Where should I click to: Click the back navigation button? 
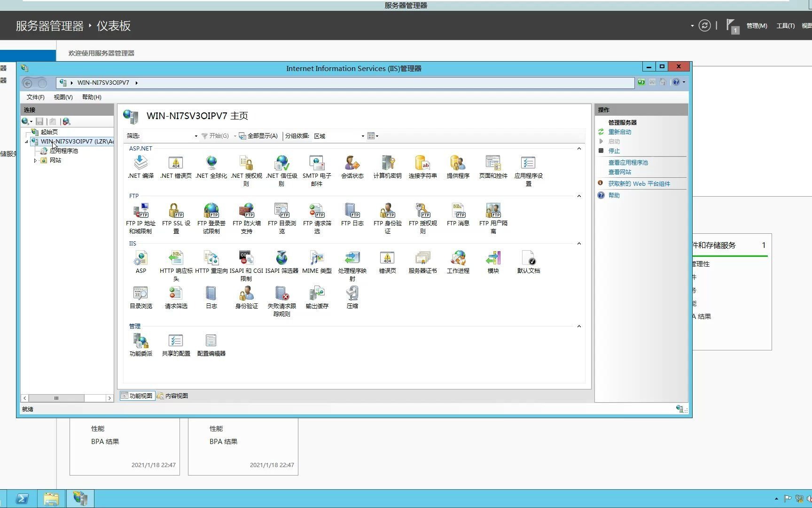[28, 83]
